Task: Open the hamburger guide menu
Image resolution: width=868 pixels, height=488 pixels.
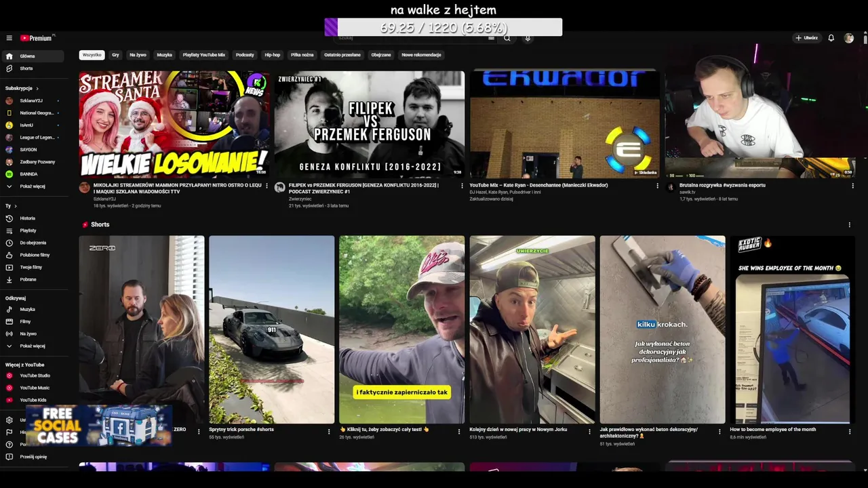Action: point(9,38)
